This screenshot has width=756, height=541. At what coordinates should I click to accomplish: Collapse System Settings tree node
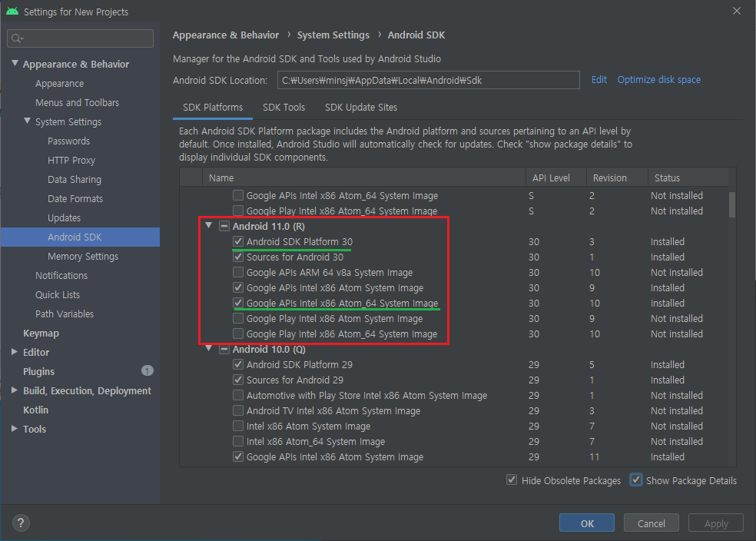[28, 121]
